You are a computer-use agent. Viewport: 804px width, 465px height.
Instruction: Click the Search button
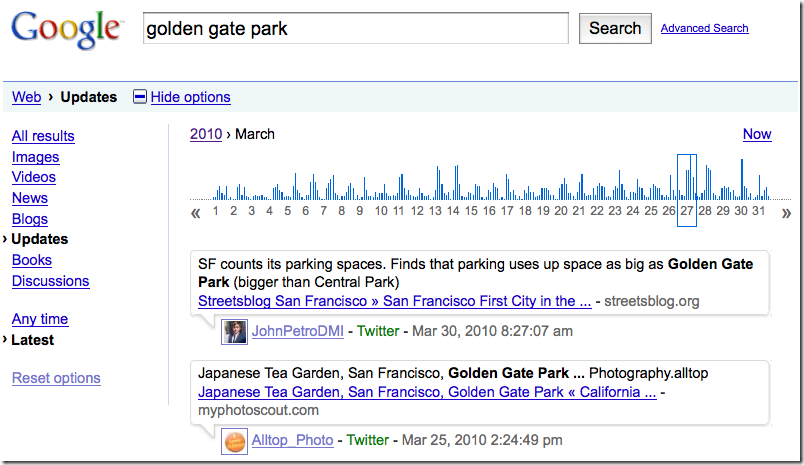click(x=615, y=28)
